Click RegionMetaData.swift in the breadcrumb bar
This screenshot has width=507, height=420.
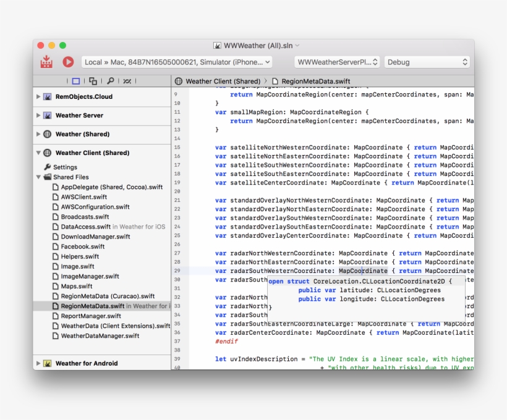point(315,82)
